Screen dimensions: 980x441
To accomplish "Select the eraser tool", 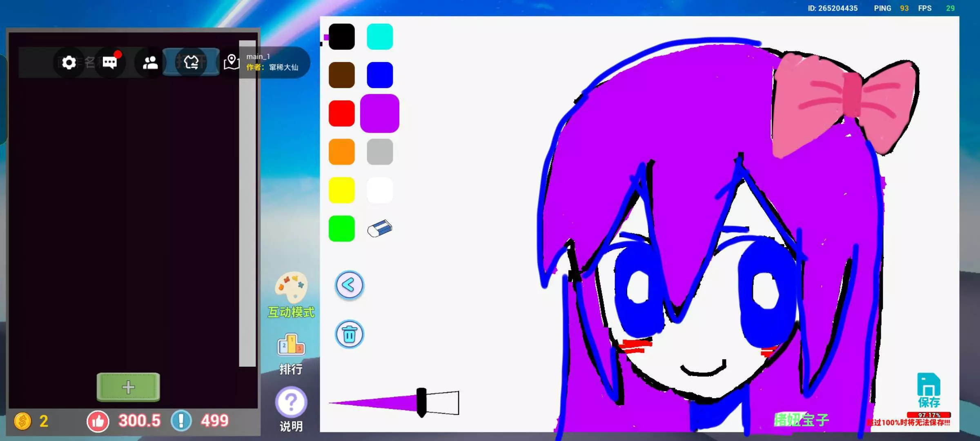I will [x=380, y=229].
